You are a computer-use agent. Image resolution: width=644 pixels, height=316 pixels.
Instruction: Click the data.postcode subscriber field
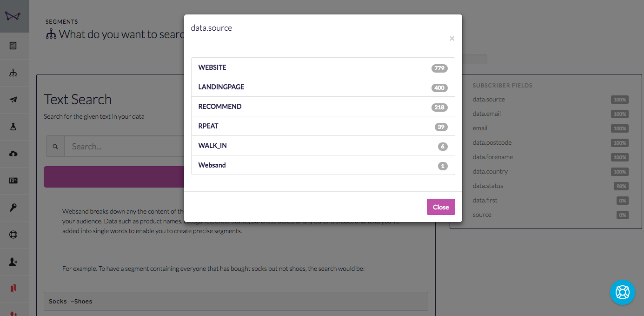point(492,142)
